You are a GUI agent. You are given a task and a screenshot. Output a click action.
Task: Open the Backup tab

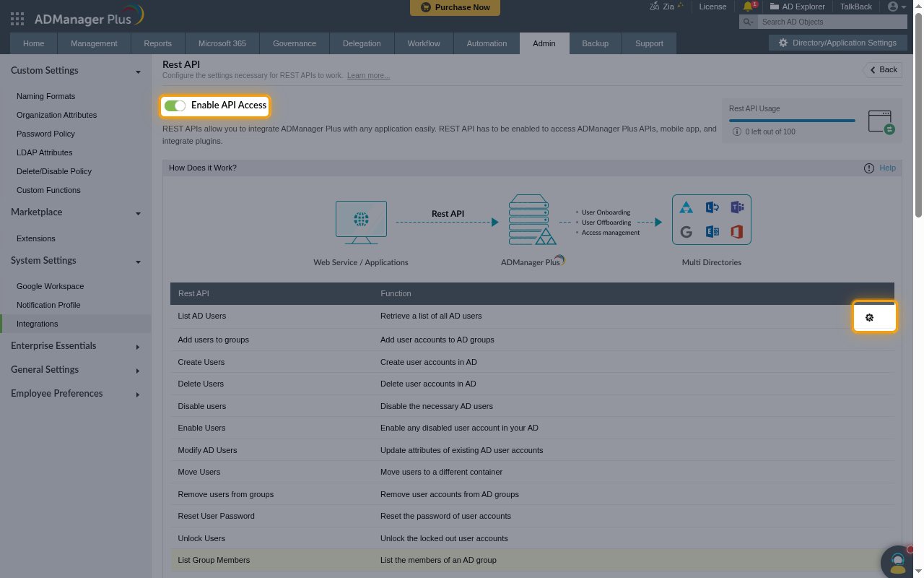coord(595,43)
